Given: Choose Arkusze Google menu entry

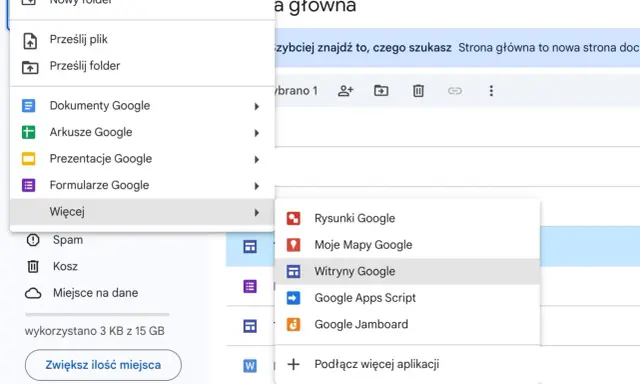Looking at the screenshot, I should [142, 132].
